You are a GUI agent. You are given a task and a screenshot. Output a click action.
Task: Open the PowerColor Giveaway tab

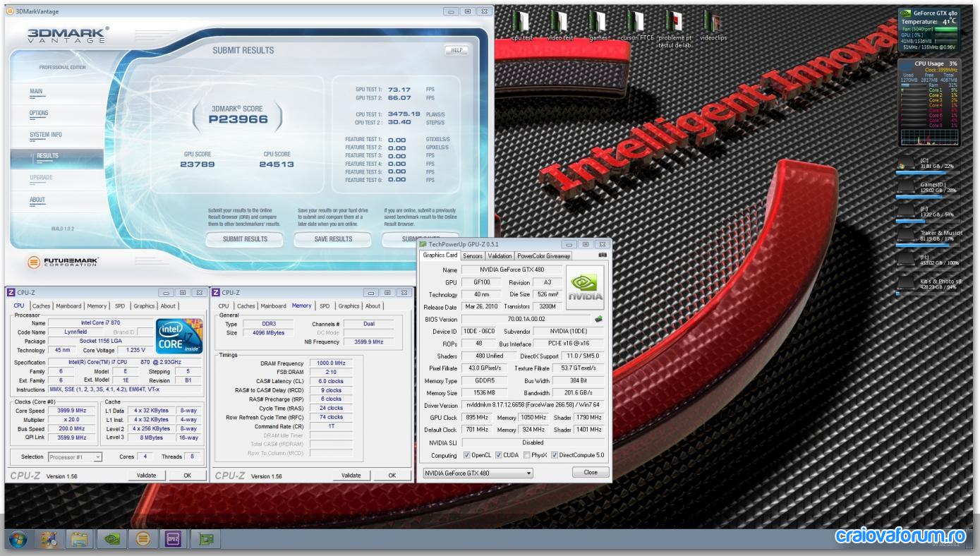[x=544, y=256]
